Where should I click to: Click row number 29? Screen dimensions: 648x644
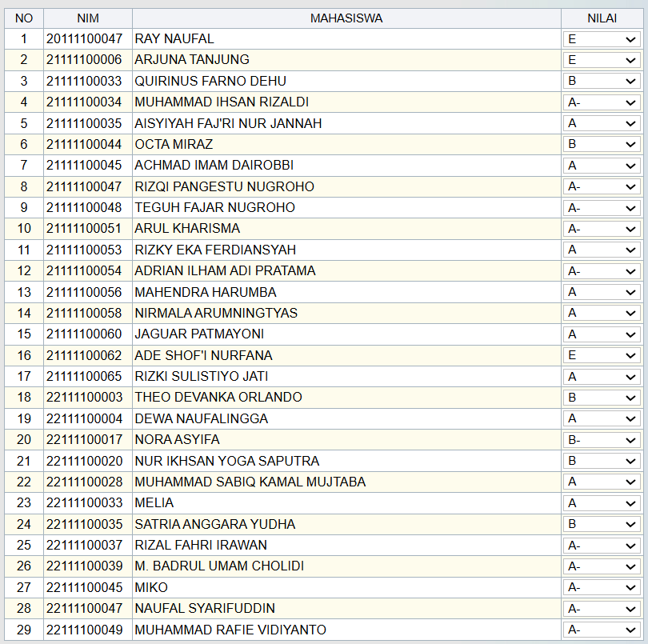click(x=24, y=630)
